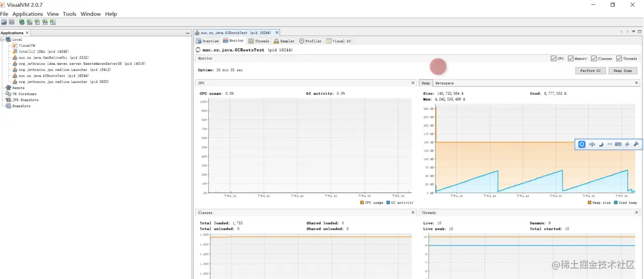Close the Threads graph panel
The image size is (644, 279).
coord(637,212)
